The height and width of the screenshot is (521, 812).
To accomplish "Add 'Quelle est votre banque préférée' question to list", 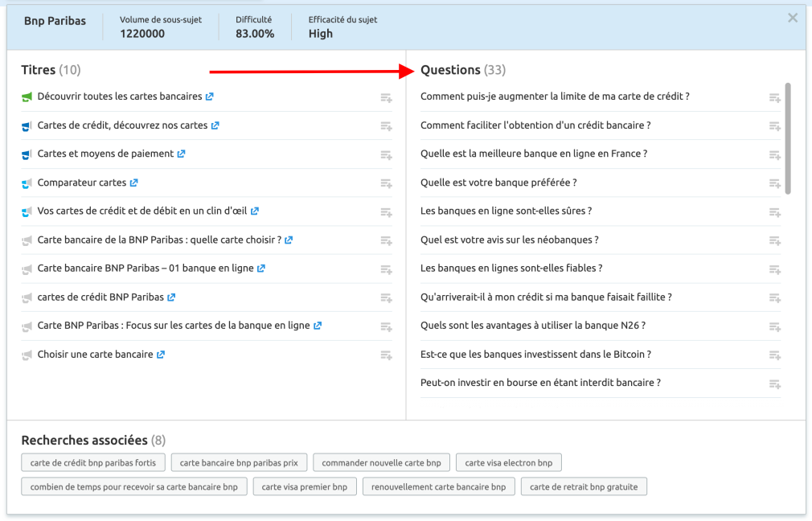I will (775, 184).
